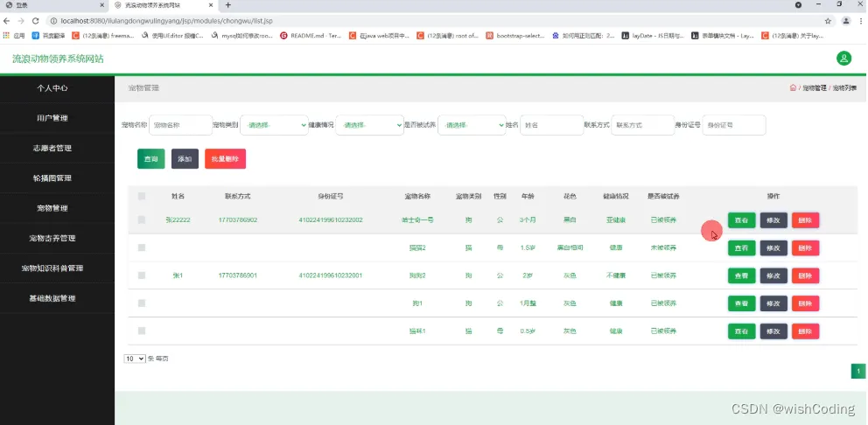Toggle the select-all checkbox in table header
The height and width of the screenshot is (425, 868).
[x=142, y=196]
